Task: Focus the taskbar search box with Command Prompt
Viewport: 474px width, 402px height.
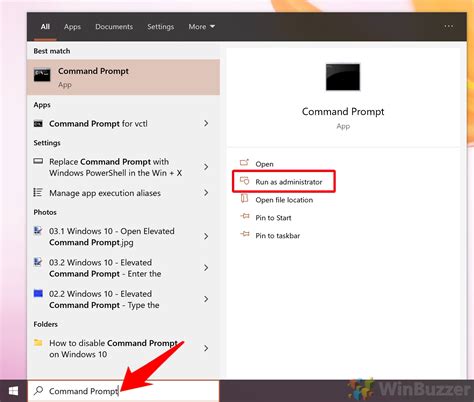Action: (123, 391)
